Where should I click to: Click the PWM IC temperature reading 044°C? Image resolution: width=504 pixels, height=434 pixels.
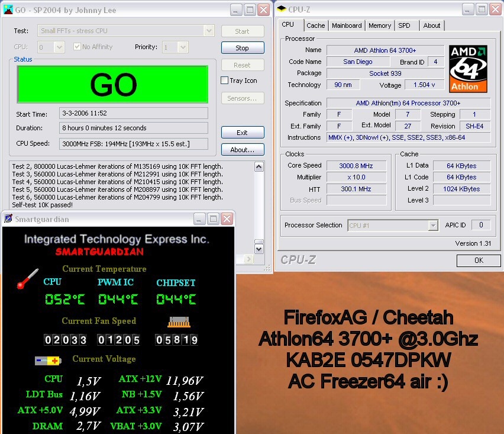click(x=118, y=299)
